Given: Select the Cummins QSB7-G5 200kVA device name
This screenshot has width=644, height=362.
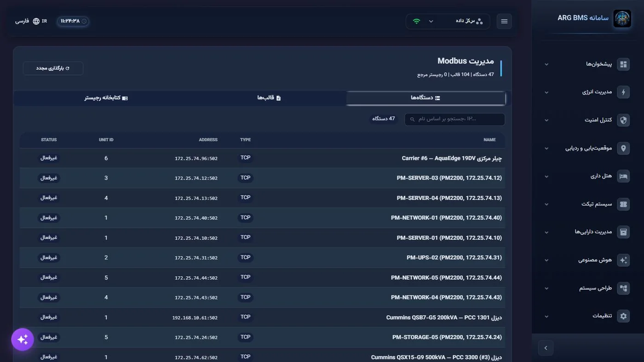Looking at the screenshot, I should (444, 317).
